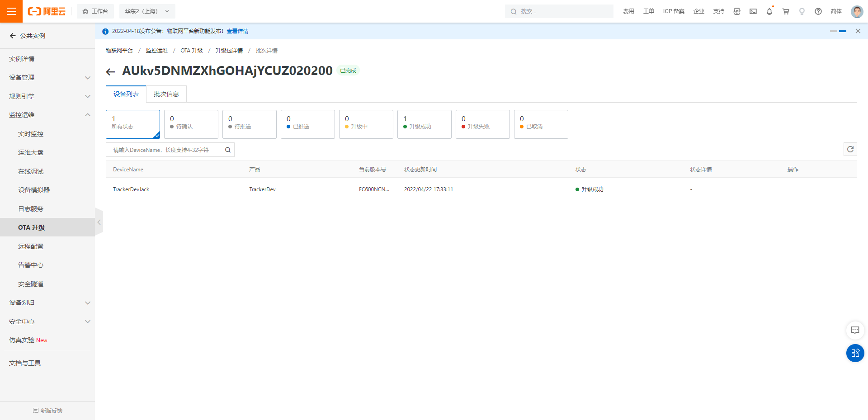Open the Cloud Shell terminal icon

753,11
